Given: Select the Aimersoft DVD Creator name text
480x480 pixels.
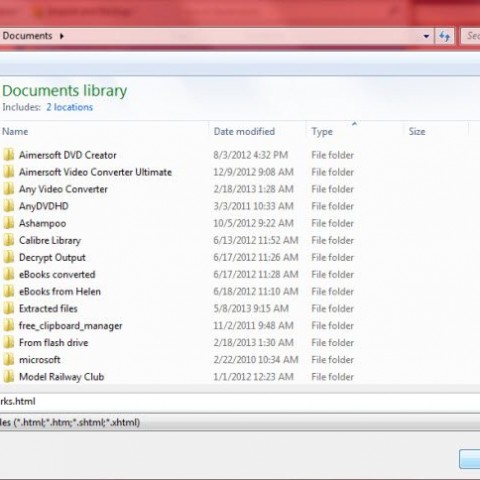Looking at the screenshot, I should (x=68, y=155).
